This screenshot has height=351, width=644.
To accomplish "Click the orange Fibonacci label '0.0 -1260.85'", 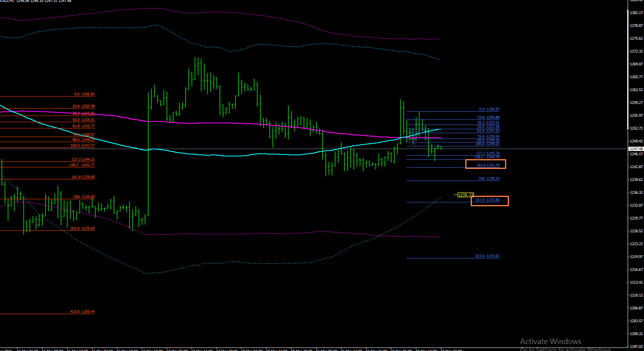I will [x=84, y=94].
